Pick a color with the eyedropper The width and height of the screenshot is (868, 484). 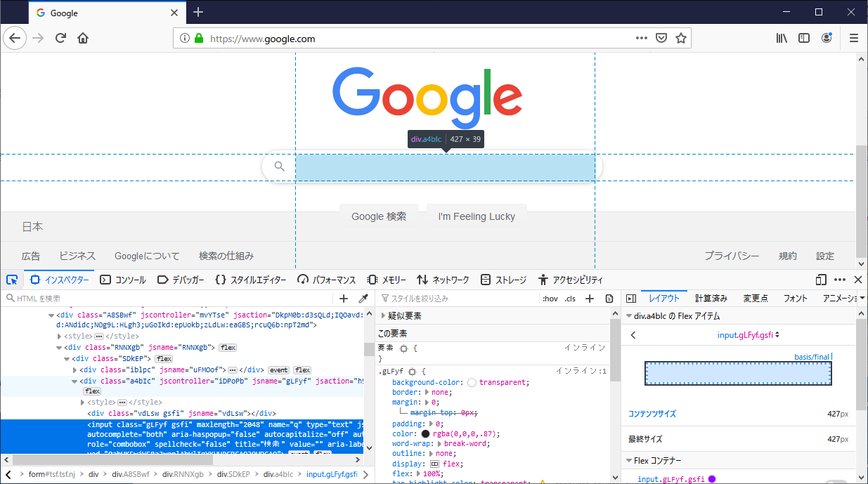(363, 299)
